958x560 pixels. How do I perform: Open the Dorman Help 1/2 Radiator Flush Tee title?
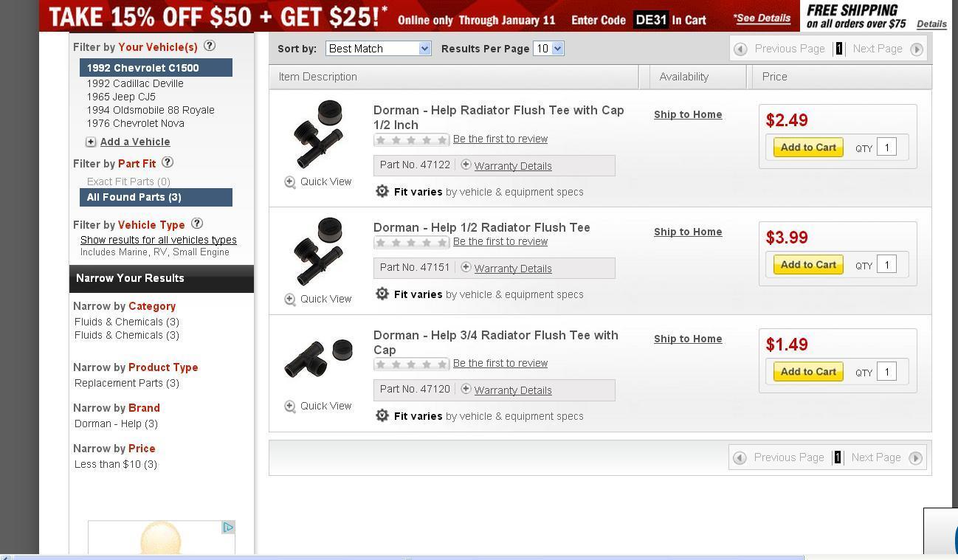[481, 227]
